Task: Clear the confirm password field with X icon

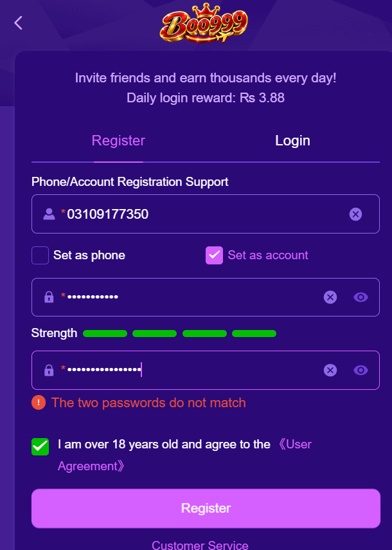Action: [330, 370]
